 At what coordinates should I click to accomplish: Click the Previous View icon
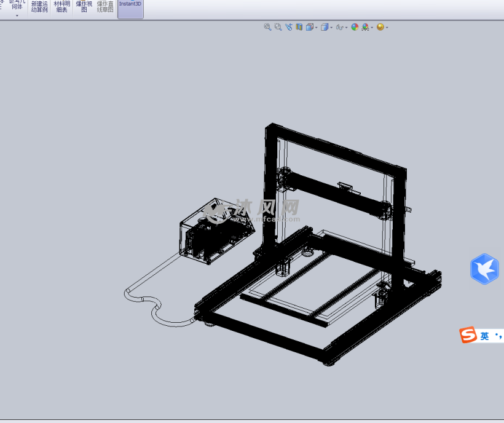[x=288, y=27]
